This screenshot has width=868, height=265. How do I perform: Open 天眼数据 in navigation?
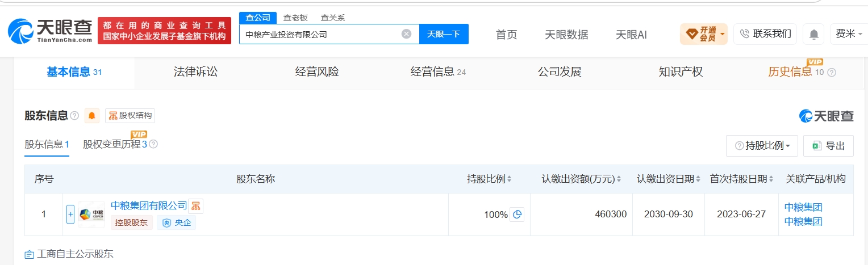566,35
